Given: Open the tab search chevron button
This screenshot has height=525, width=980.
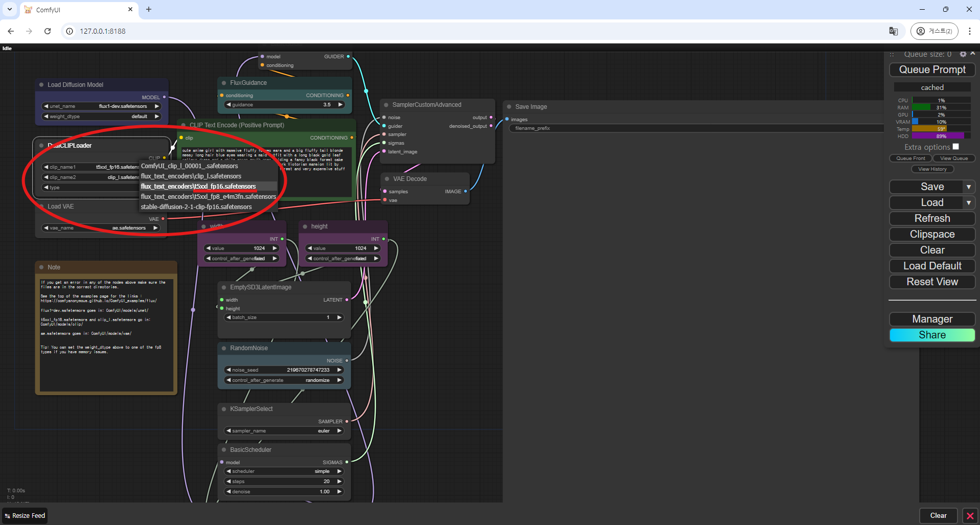Looking at the screenshot, I should click(x=9, y=9).
